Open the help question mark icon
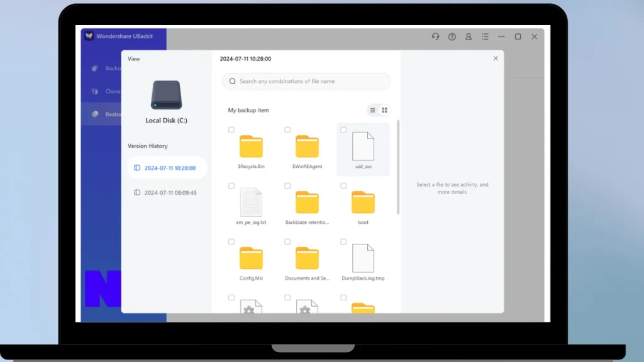This screenshot has height=362, width=644. click(x=452, y=36)
